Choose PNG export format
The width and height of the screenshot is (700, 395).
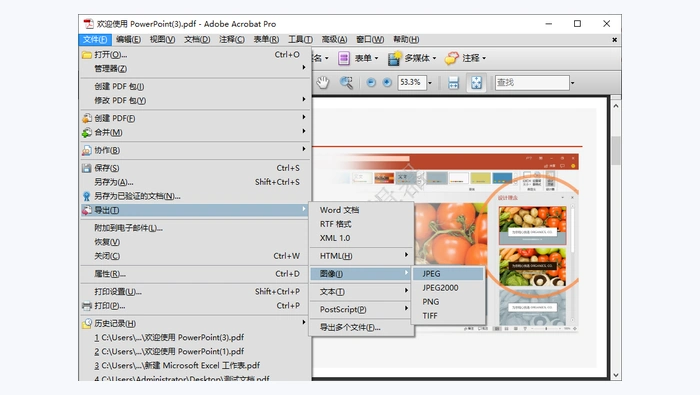pos(448,302)
